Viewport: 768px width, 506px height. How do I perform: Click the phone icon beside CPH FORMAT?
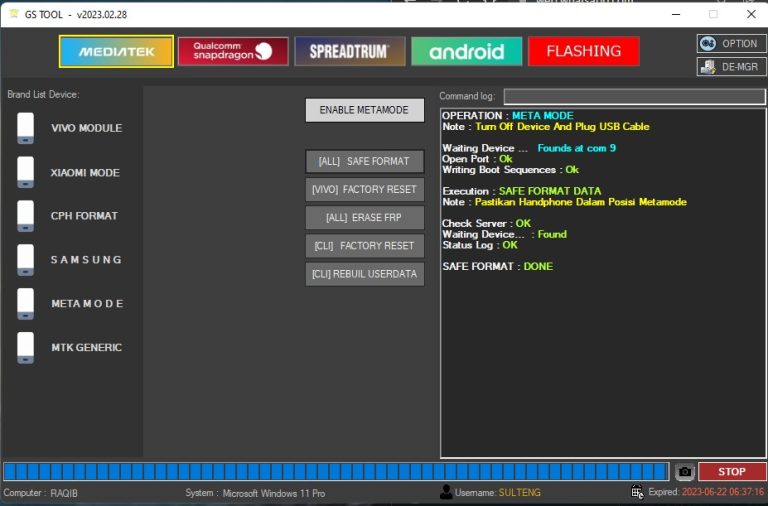click(x=25, y=216)
